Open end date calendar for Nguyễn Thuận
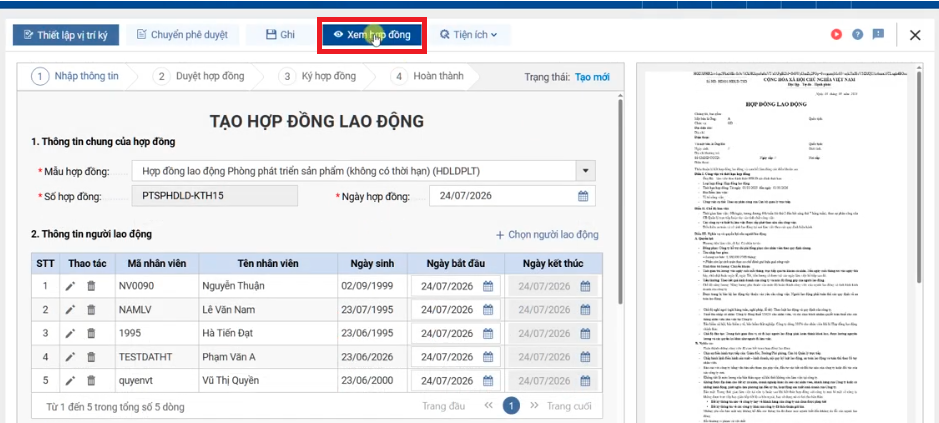The width and height of the screenshot is (939, 423). [585, 286]
